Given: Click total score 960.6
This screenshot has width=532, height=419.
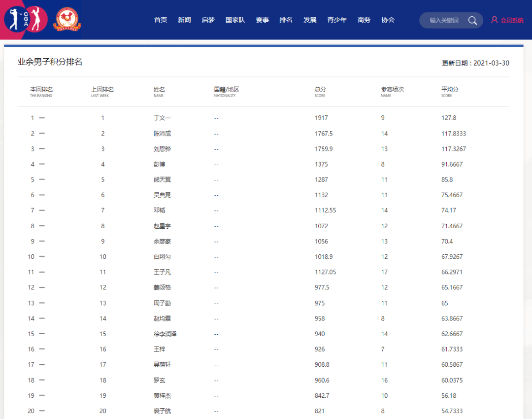Looking at the screenshot, I should click(x=322, y=380).
